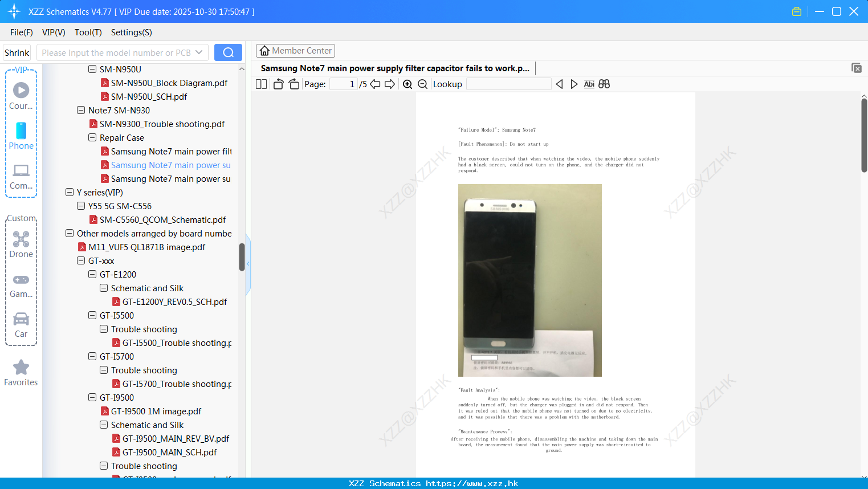Click the Shrink button
This screenshot has width=868, height=489.
[17, 52]
